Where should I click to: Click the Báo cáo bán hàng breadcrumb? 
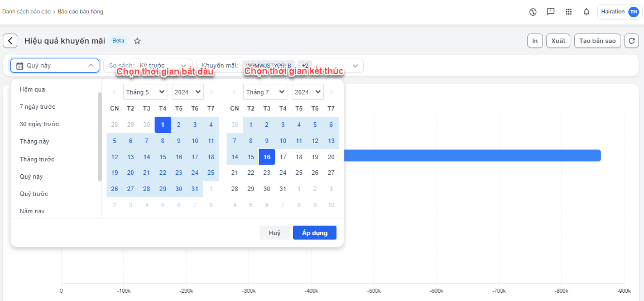pos(80,11)
